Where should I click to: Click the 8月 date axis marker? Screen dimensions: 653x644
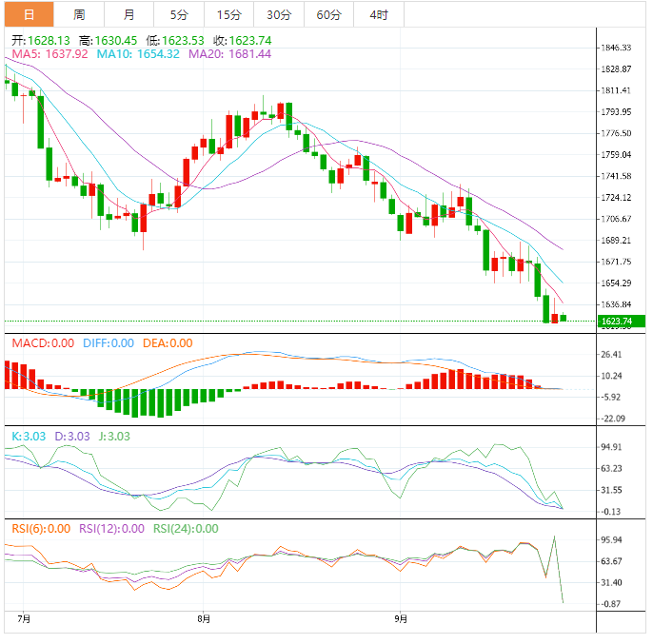click(204, 619)
